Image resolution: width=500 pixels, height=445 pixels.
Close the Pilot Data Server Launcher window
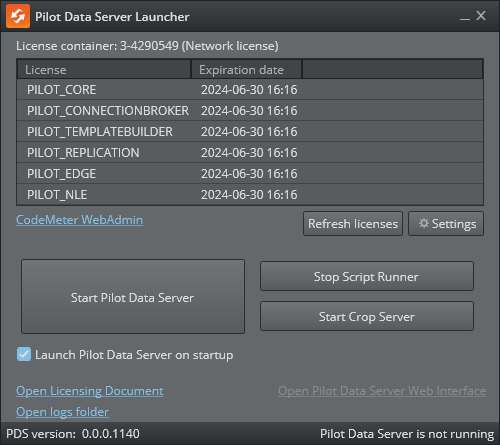[481, 16]
